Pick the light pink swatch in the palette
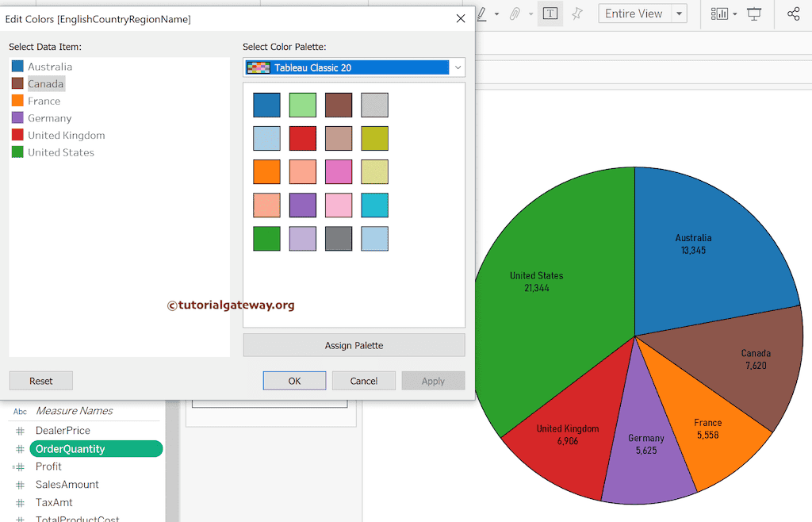Screen dimensions: 812x522 (x=339, y=205)
